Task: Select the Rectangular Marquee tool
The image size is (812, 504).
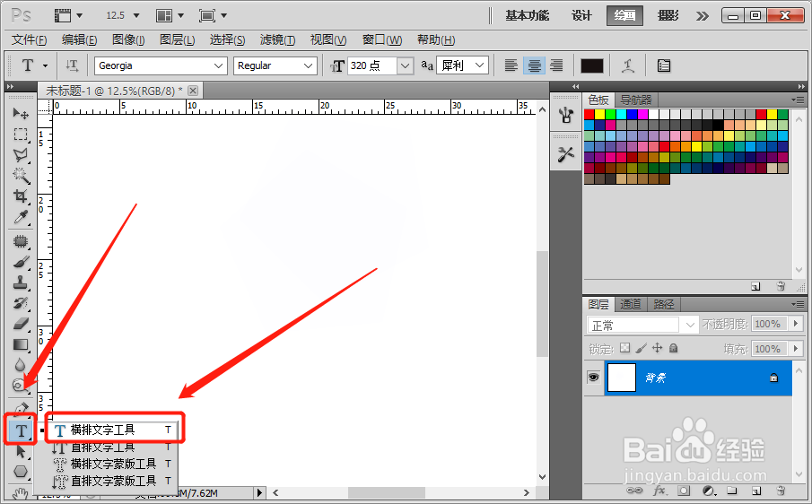Action: pyautogui.click(x=21, y=135)
